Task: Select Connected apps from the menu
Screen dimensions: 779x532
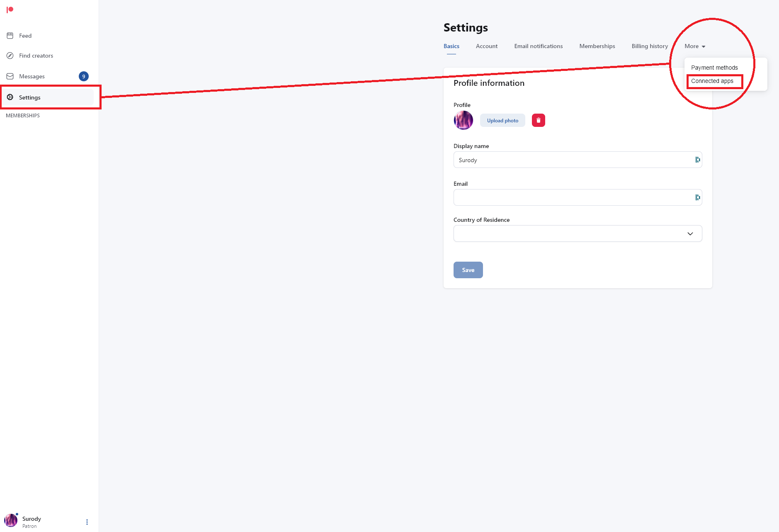Action: pos(712,81)
